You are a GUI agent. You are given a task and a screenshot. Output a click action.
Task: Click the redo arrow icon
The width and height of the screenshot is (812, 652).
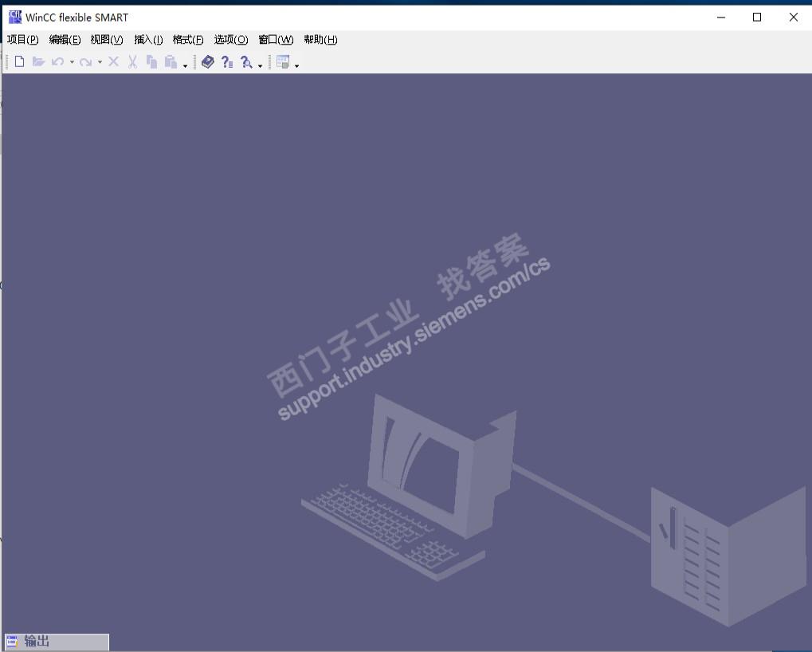(85, 61)
